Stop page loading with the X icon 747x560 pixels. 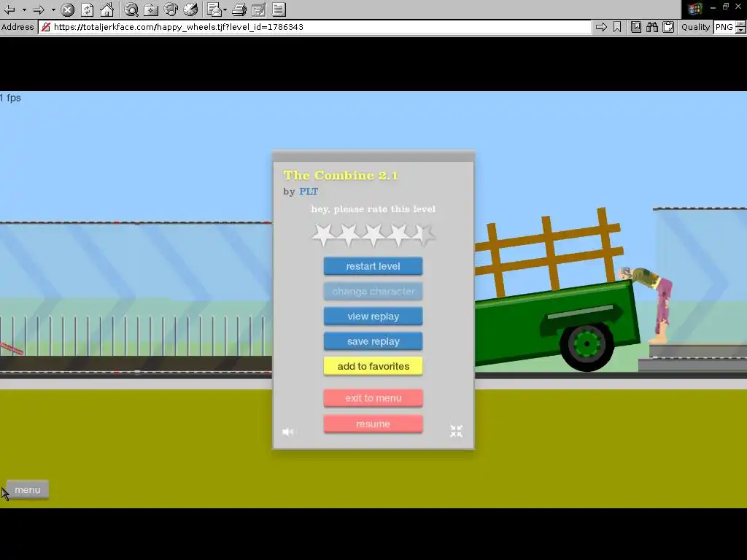tap(68, 9)
